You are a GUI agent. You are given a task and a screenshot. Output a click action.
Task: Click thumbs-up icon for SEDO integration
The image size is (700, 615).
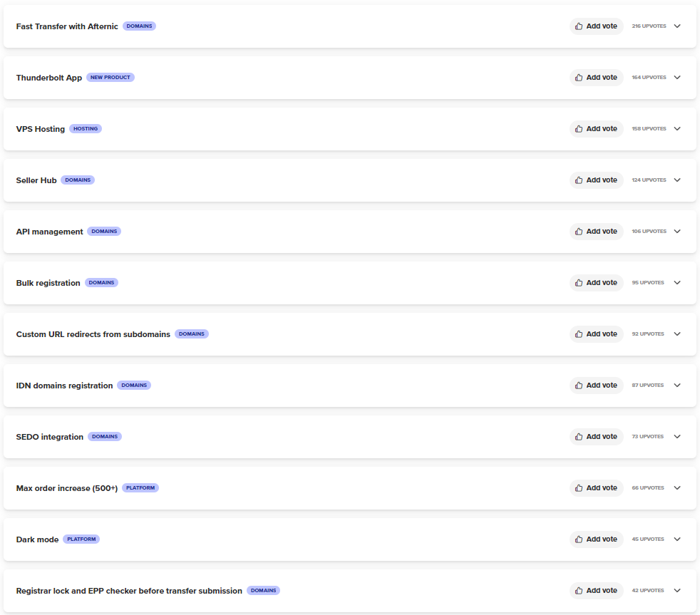(579, 436)
